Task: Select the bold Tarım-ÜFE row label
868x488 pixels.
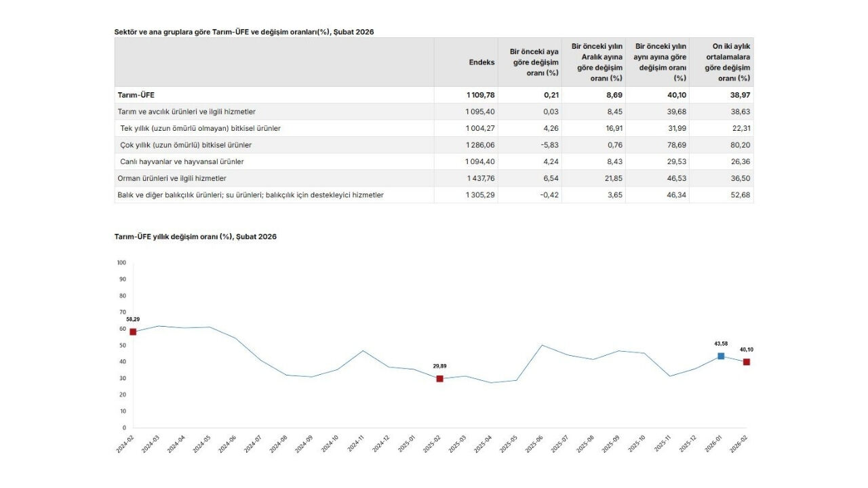Action: pyautogui.click(x=136, y=95)
